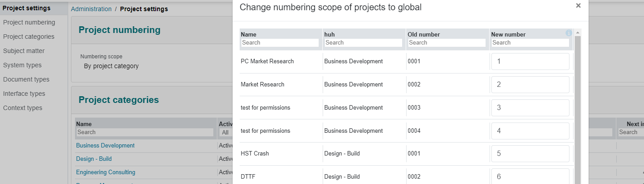Open Project categories in the sidebar
The image size is (644, 184).
pos(29,37)
